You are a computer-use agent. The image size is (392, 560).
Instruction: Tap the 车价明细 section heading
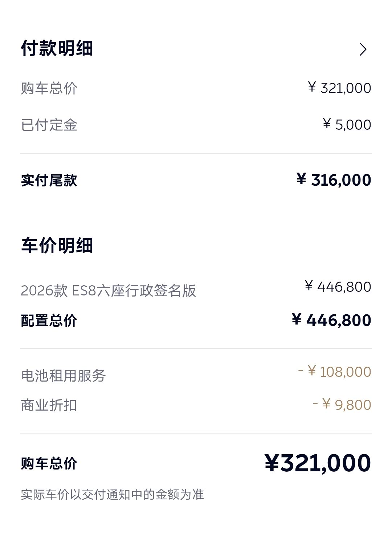[x=57, y=246]
